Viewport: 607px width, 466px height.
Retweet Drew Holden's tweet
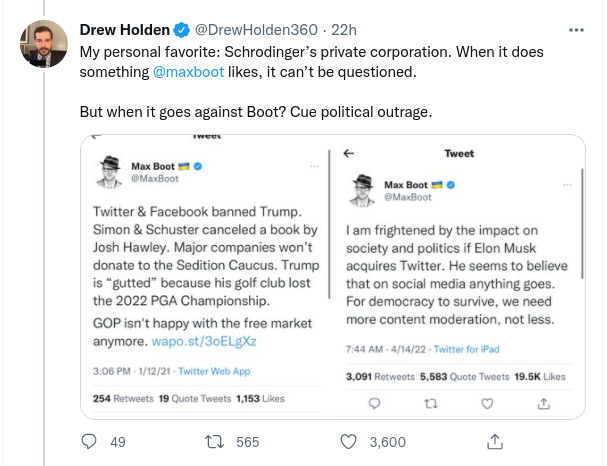[215, 441]
